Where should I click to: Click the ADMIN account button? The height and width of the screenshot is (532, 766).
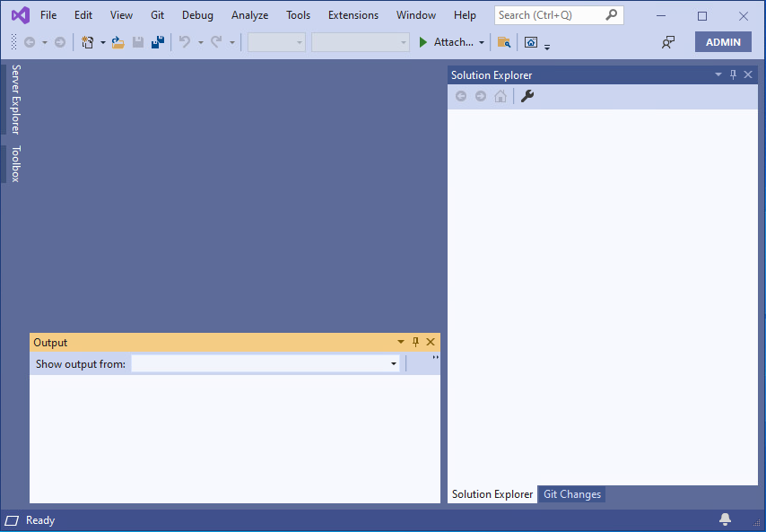coord(723,41)
